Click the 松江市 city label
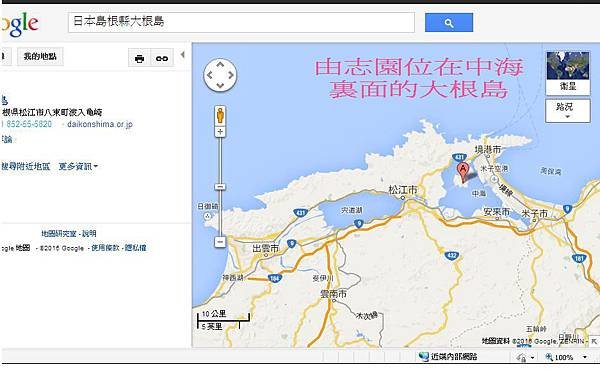Viewport: 600px width, 371px height. [403, 190]
